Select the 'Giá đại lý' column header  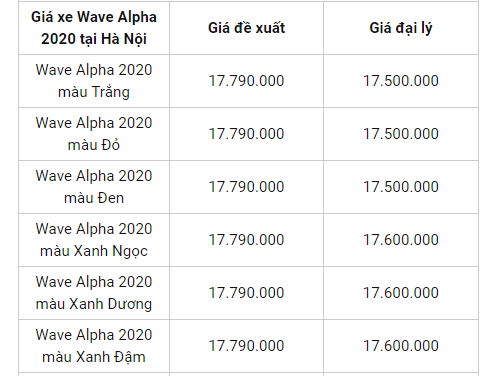[401, 28]
